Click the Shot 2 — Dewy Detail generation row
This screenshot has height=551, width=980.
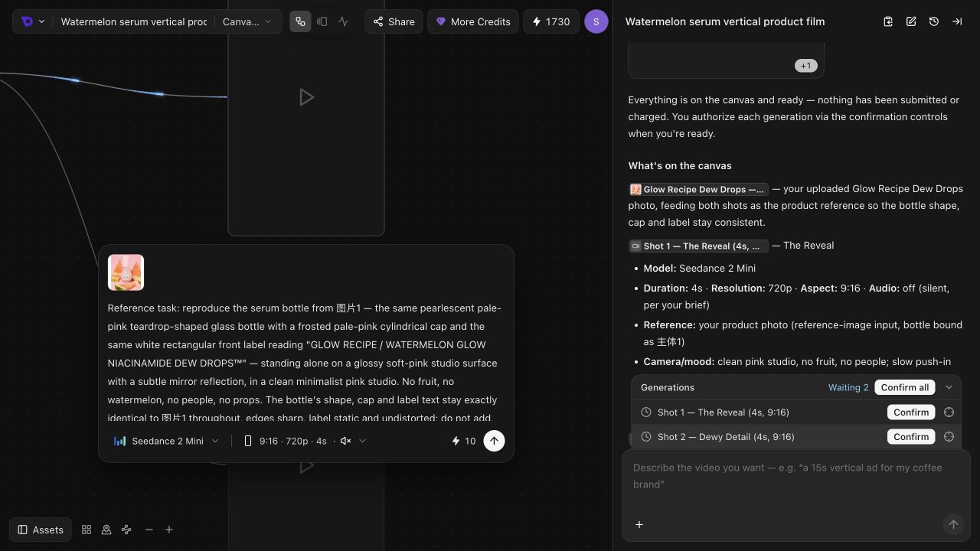(796, 436)
